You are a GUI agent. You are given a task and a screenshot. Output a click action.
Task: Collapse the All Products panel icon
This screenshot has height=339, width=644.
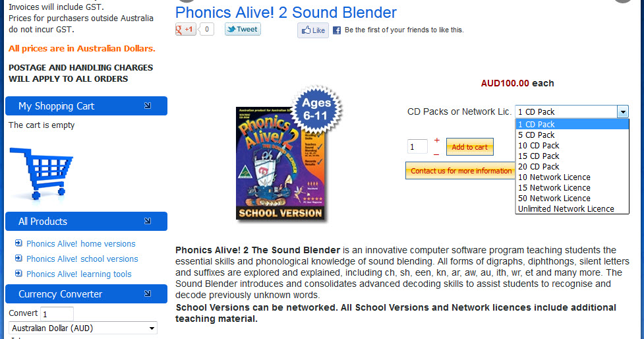coord(147,221)
